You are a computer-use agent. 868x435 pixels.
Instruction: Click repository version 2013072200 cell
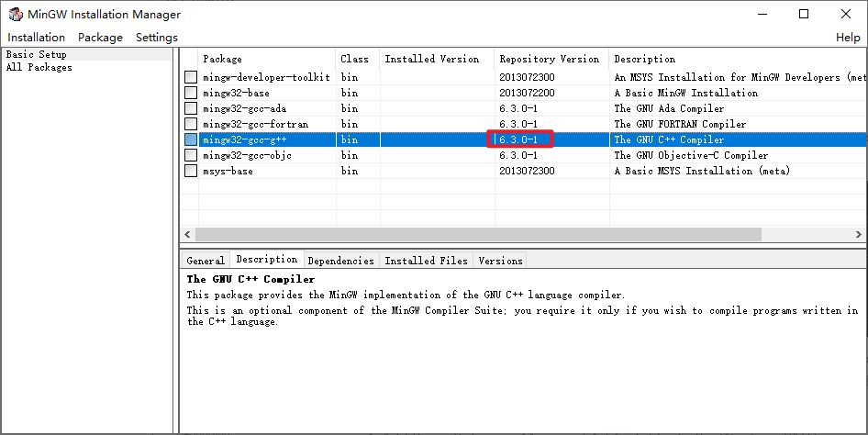click(x=527, y=93)
